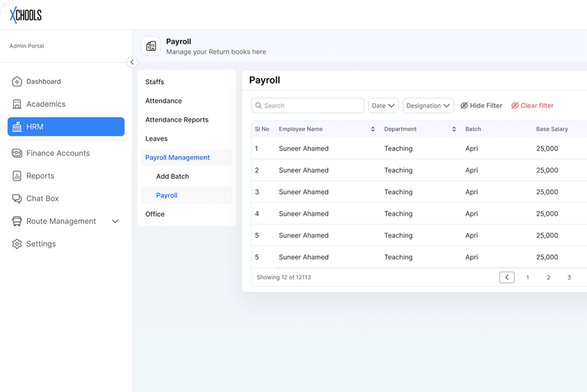Click the Sl No column header
The width and height of the screenshot is (587, 392).
(x=262, y=129)
